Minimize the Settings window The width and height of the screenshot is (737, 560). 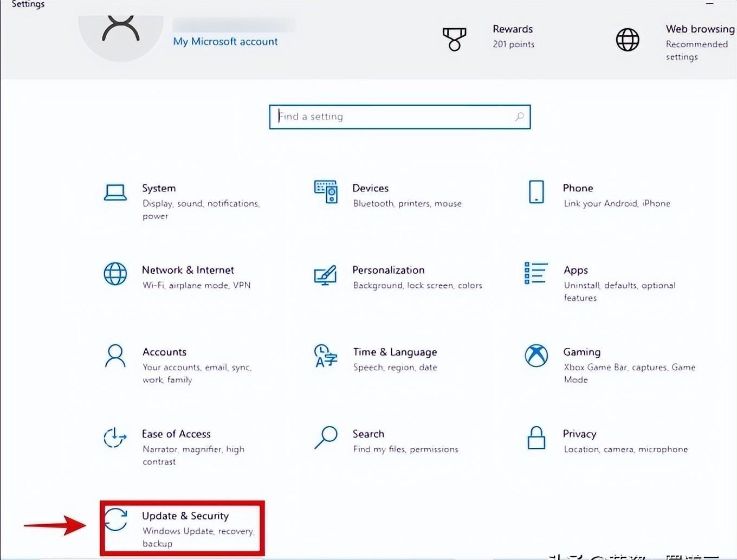(709, 4)
